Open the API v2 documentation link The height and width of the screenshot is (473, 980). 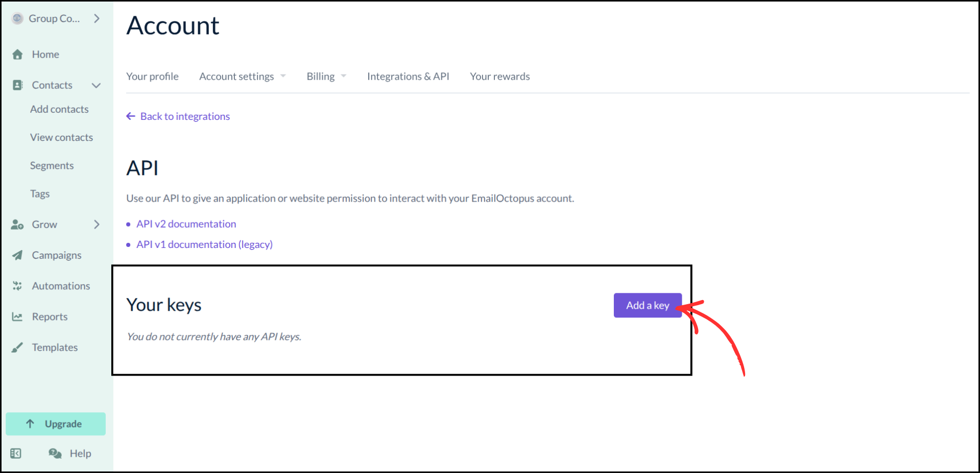tap(186, 224)
